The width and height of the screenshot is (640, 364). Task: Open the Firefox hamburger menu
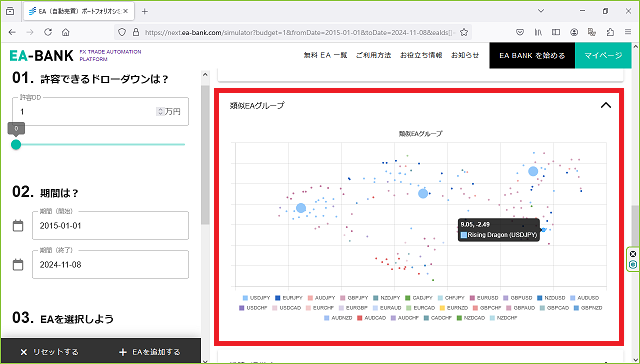pos(628,32)
